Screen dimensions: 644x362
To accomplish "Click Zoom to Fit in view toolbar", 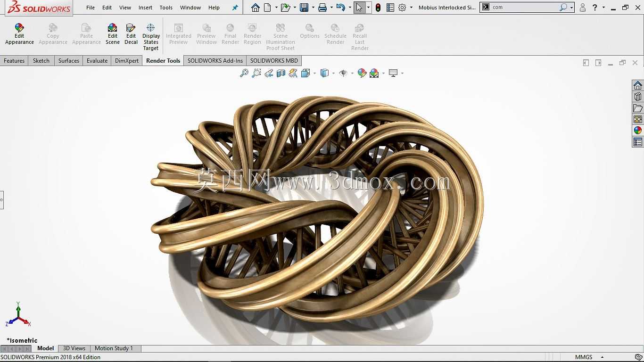I will 244,73.
